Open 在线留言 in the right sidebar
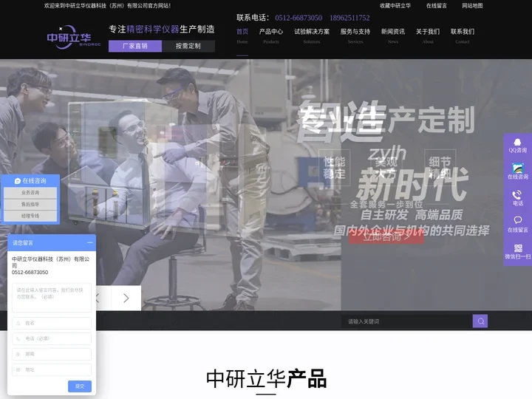Screen dimensions: 532x399 tap(517, 225)
